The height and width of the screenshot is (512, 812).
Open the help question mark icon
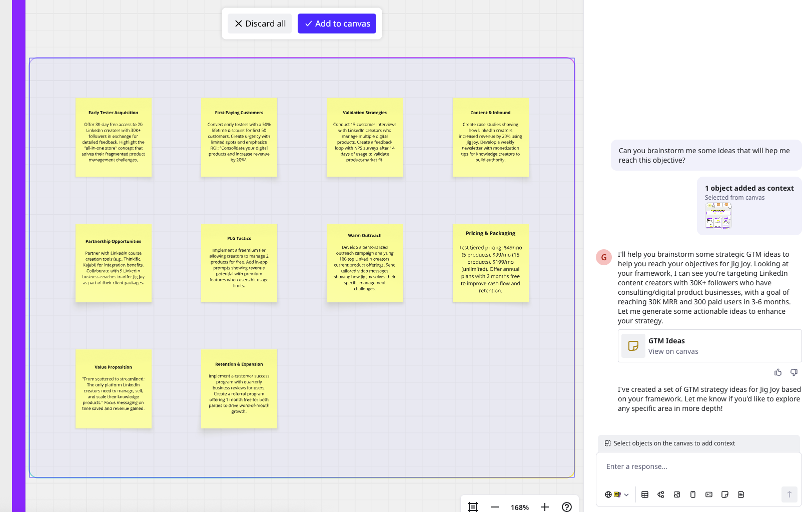click(567, 507)
